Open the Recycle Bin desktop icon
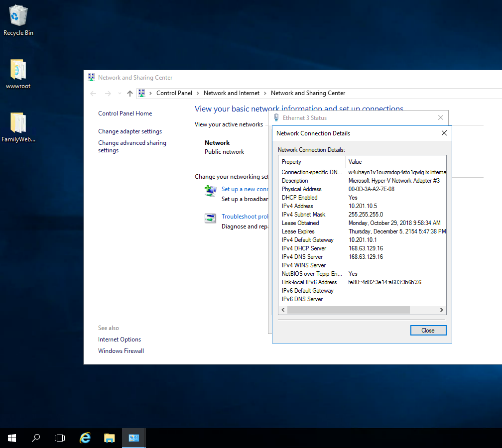The width and height of the screenshot is (502, 448). [x=18, y=16]
